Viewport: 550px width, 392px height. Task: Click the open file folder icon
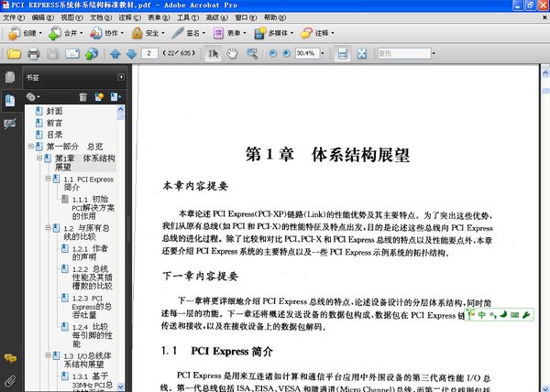(14, 54)
